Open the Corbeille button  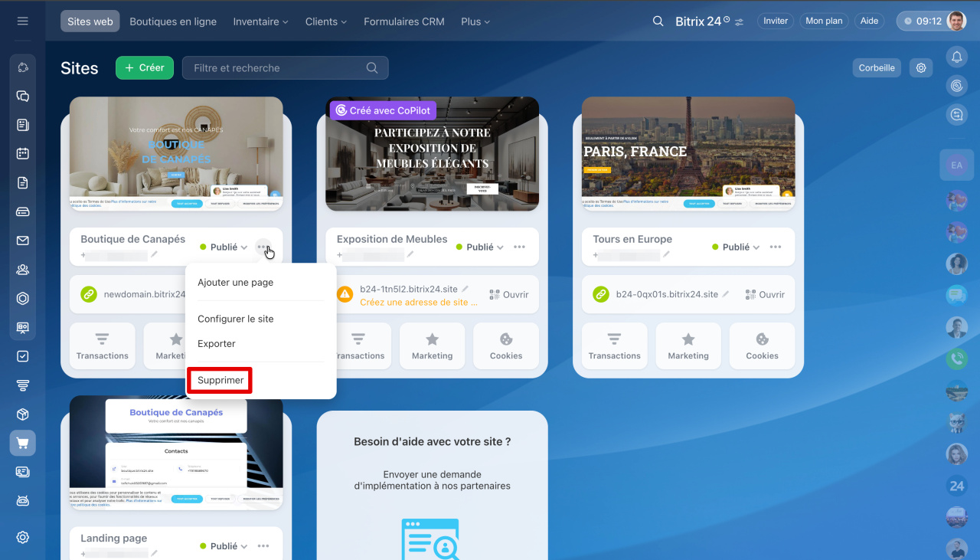coord(877,68)
